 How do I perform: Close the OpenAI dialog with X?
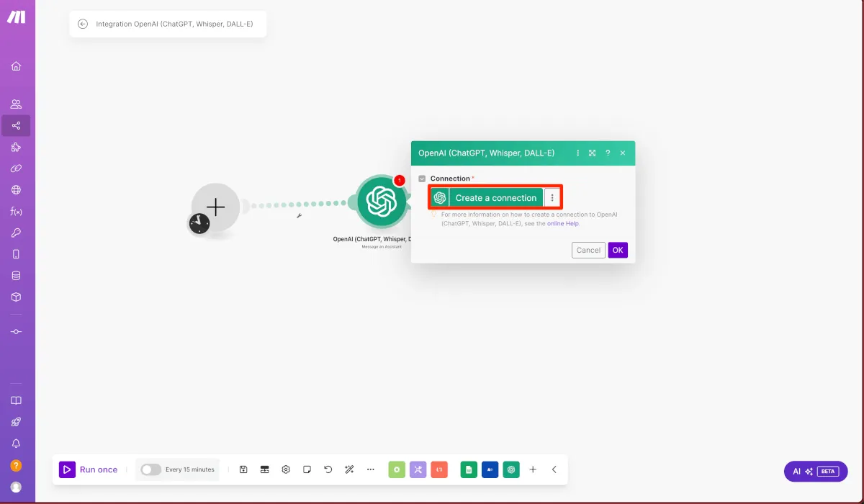tap(623, 153)
